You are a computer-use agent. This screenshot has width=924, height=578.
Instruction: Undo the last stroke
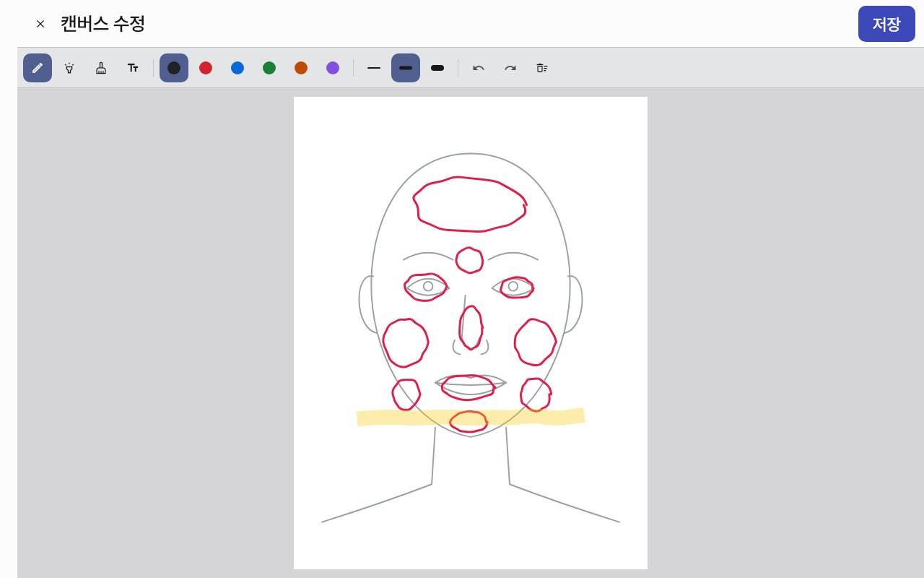click(479, 68)
